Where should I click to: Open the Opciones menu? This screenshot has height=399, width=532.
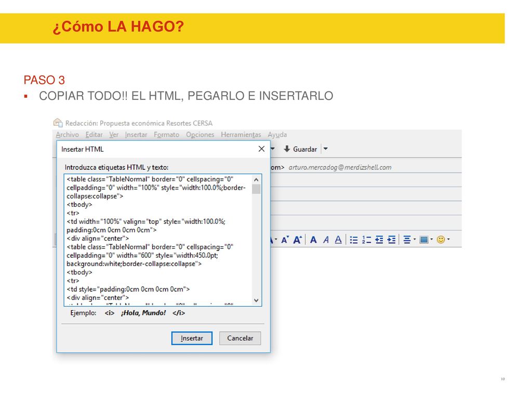[x=200, y=135]
